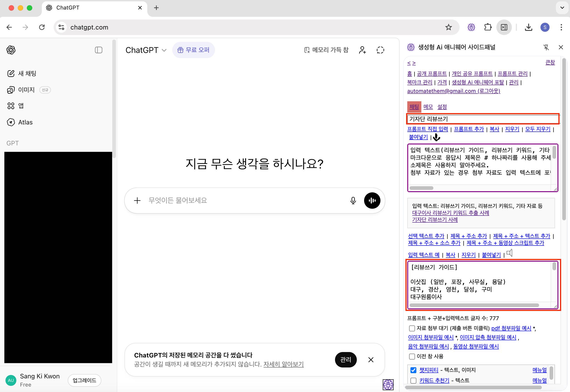This screenshot has width=570, height=392.
Task: Unpin the side panel with pin icon
Action: 546,47
